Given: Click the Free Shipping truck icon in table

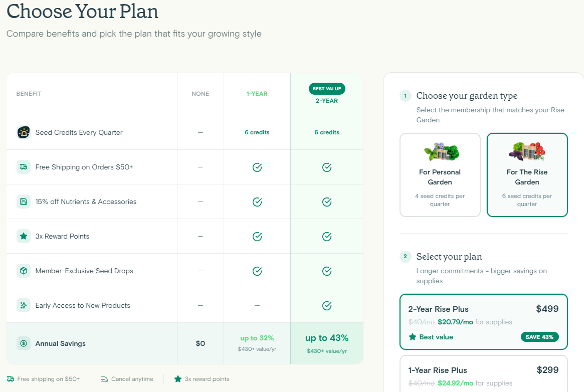Looking at the screenshot, I should tap(24, 167).
